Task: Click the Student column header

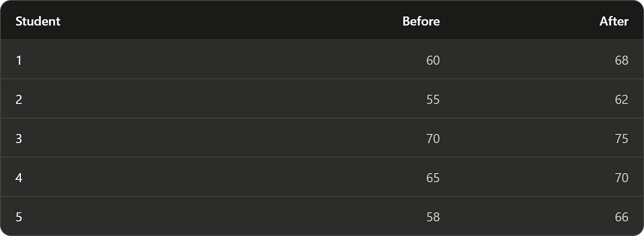Action: [x=38, y=21]
